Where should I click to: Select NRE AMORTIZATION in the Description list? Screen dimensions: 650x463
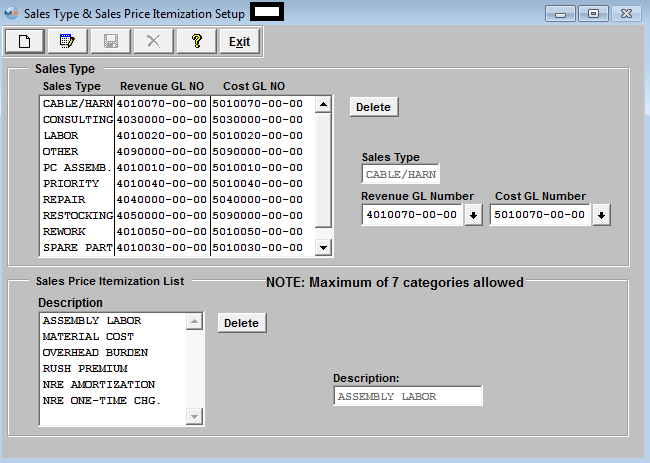click(113, 385)
